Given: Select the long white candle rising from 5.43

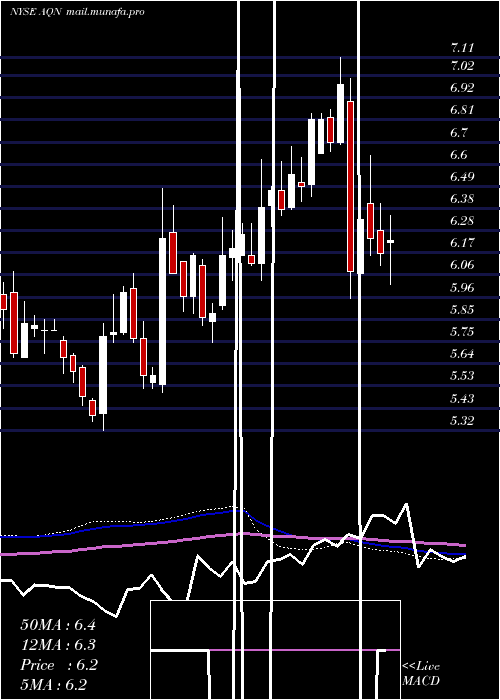Looking at the screenshot, I should (103, 375).
